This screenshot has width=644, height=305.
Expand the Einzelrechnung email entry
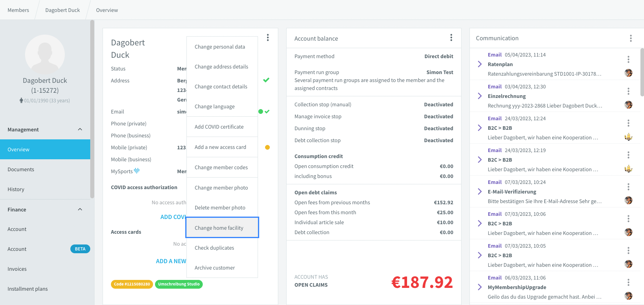(x=480, y=96)
